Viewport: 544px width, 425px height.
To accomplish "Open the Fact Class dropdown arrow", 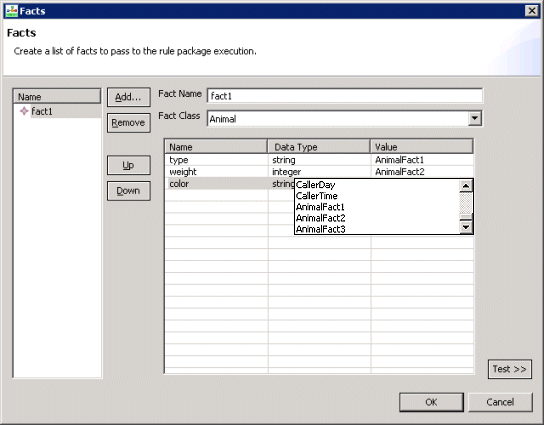I will pyautogui.click(x=475, y=119).
